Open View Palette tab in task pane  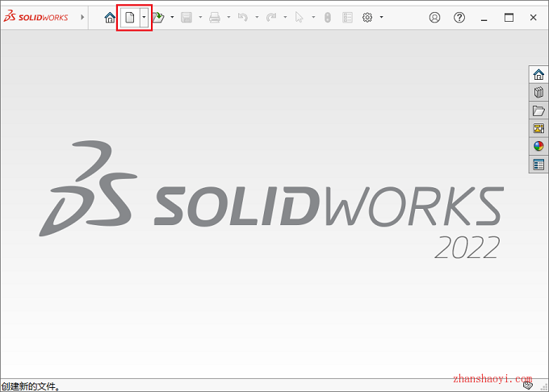point(539,128)
